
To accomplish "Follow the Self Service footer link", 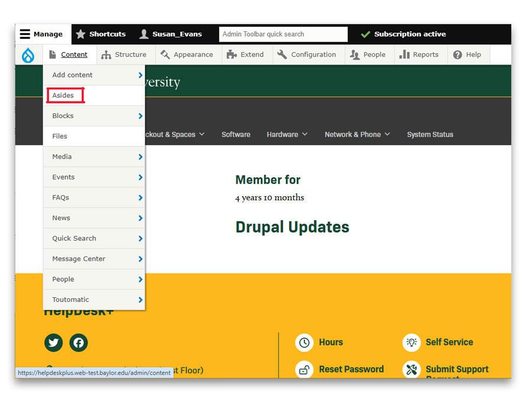I will (449, 342).
